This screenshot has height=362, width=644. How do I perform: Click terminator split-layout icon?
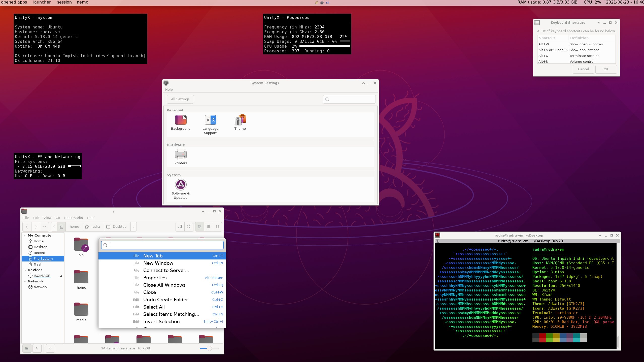437,241
